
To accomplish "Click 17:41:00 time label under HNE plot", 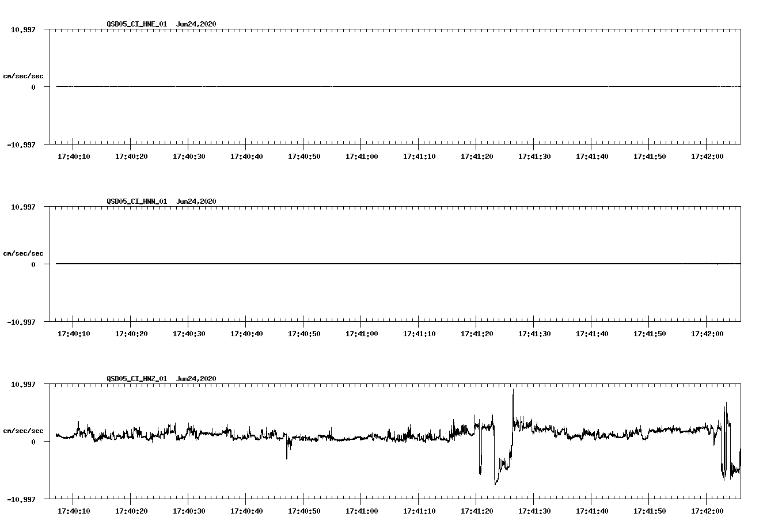I will point(362,156).
